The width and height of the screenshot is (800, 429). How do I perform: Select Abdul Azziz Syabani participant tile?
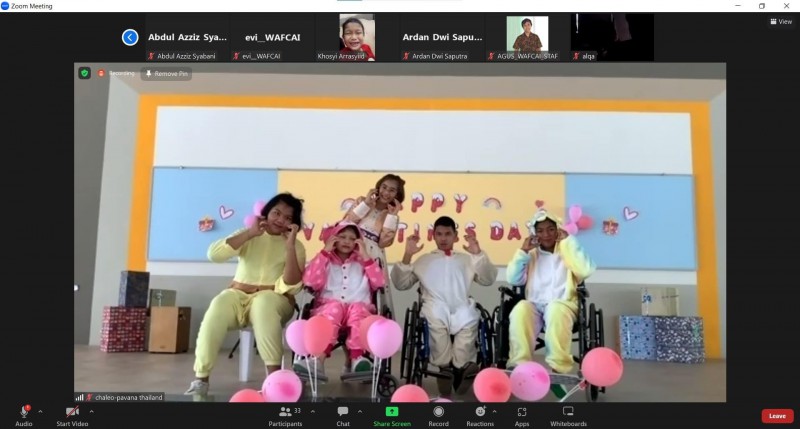pos(187,37)
